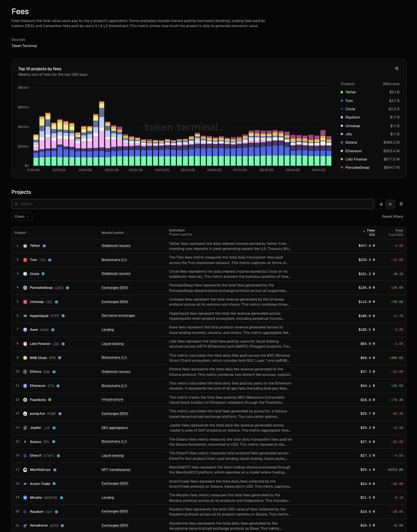
Task: Switch to the card view toggle
Action: tap(381, 204)
